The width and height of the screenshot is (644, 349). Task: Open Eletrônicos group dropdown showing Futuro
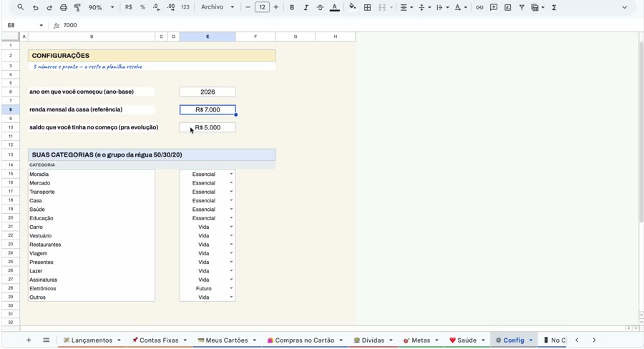231,289
